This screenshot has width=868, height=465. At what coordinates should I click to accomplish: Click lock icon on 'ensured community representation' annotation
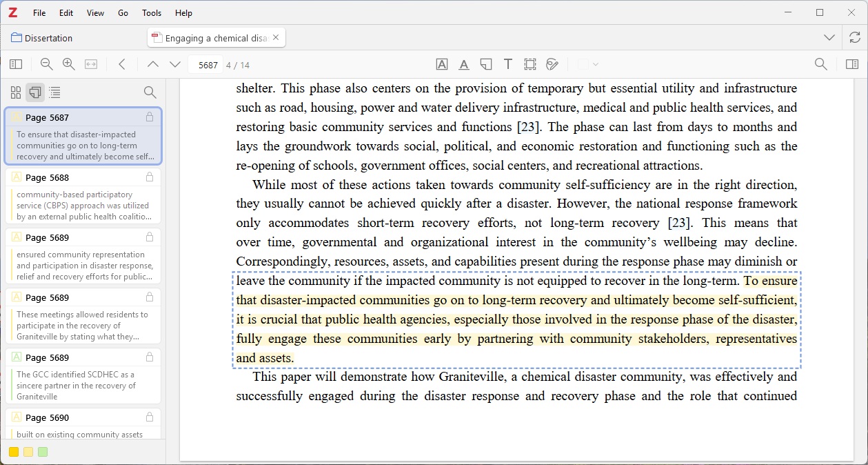[150, 237]
